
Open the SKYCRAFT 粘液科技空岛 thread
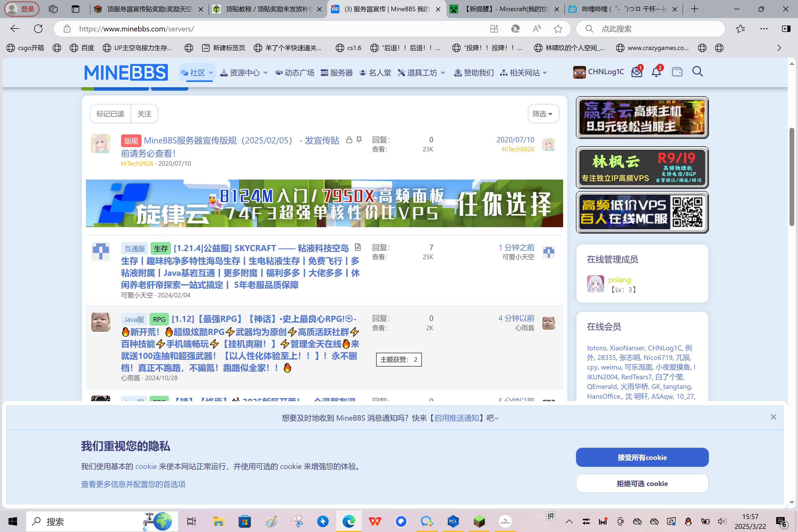pyautogui.click(x=240, y=267)
